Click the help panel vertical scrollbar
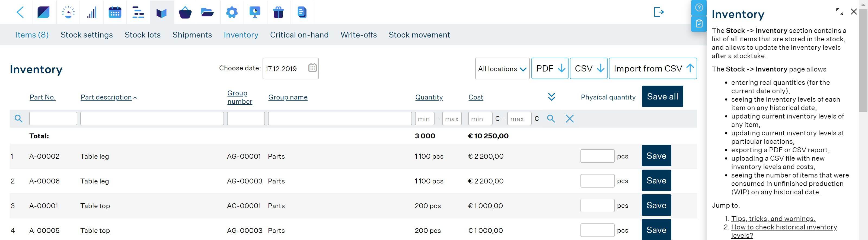Image resolution: width=868 pixels, height=240 pixels. click(863, 61)
